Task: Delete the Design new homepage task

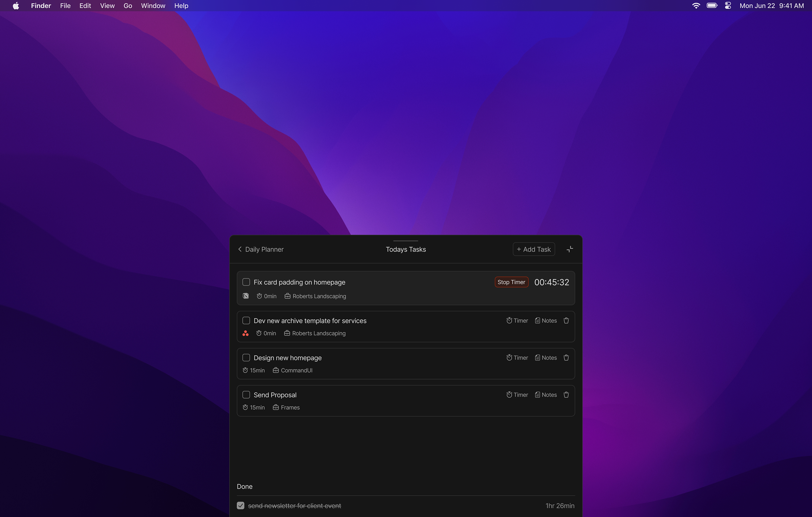Action: click(x=566, y=358)
